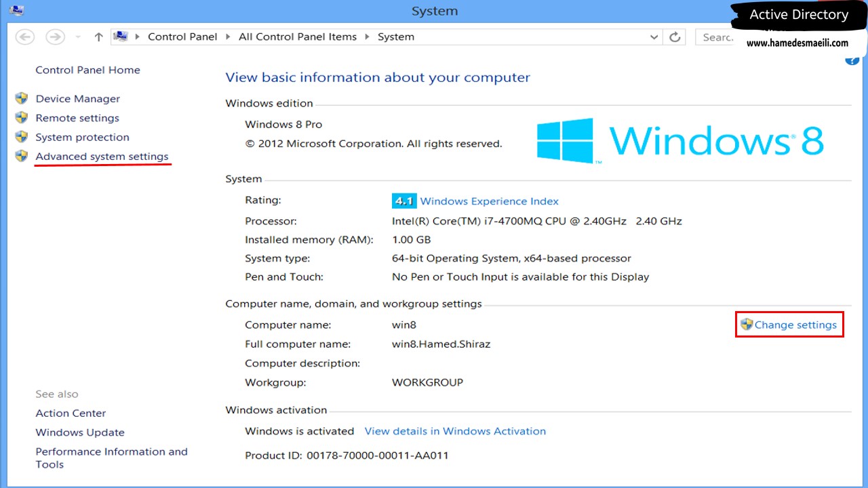Open Control Panel Home
Screen dimensions: 868x488
click(x=87, y=70)
